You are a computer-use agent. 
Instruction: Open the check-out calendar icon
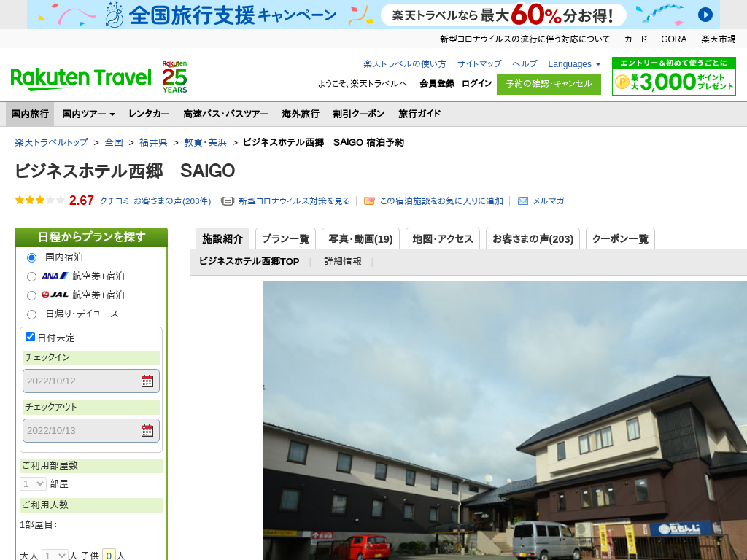[147, 430]
